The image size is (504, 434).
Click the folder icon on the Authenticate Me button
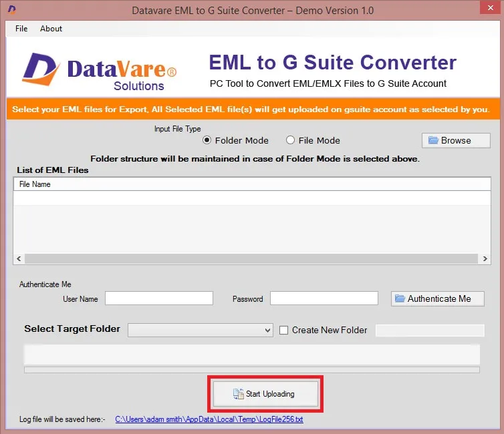[x=400, y=298]
